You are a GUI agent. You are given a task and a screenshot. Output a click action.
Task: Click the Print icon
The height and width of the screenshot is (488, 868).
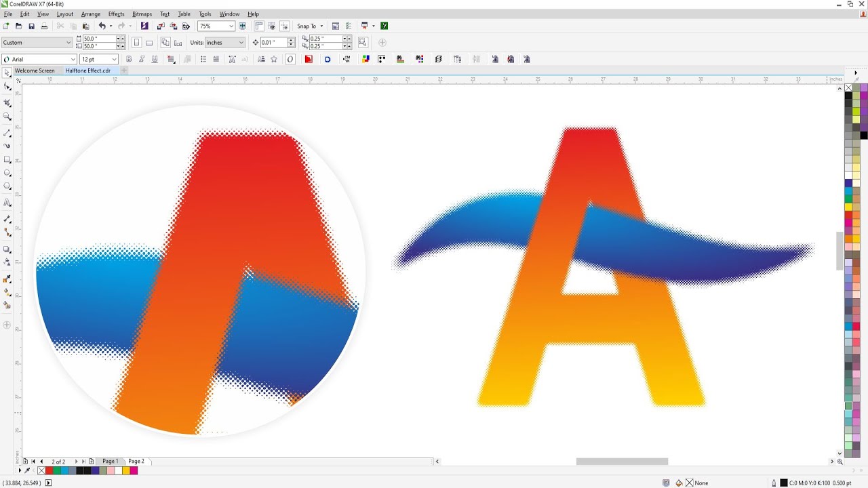click(x=44, y=26)
